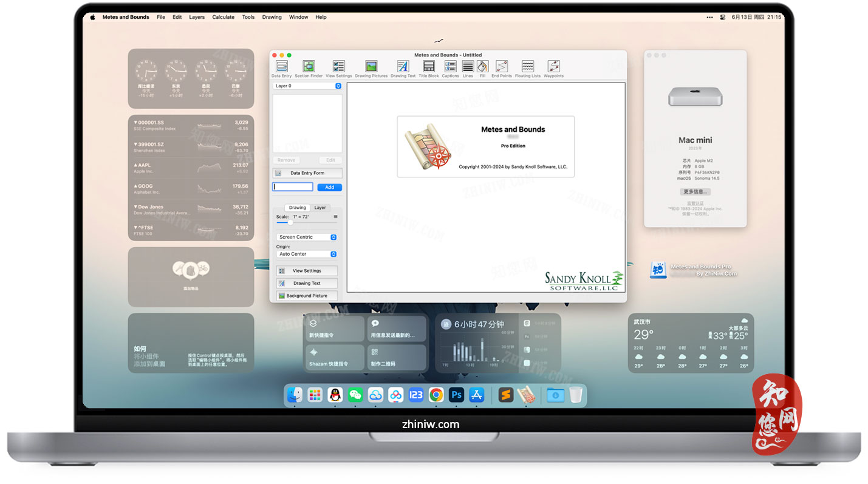Viewport: 868px width, 484px height.
Task: Click the Metes and Bounds app menu
Action: (126, 17)
